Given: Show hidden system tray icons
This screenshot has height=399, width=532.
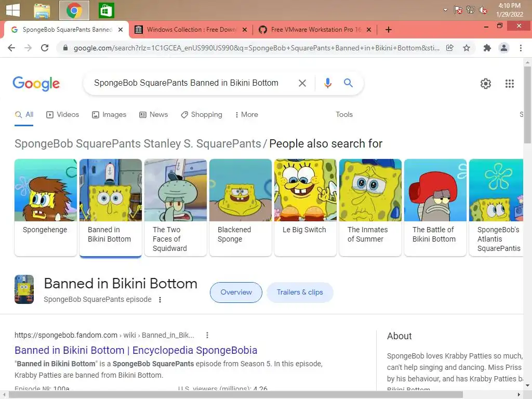Looking at the screenshot, I should (x=445, y=10).
